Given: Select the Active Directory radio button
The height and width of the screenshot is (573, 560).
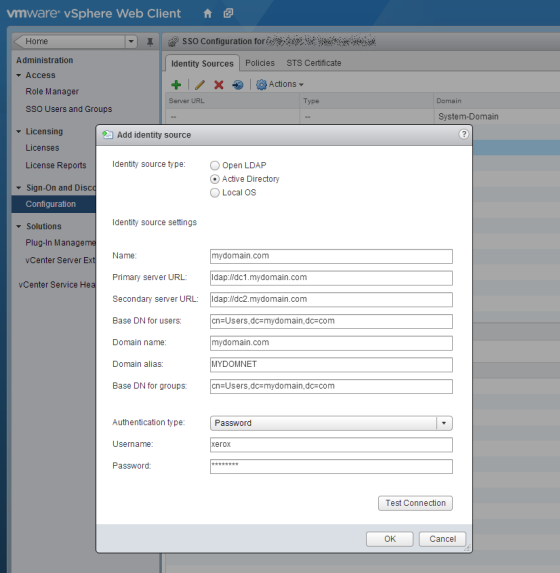Looking at the screenshot, I should (215, 179).
